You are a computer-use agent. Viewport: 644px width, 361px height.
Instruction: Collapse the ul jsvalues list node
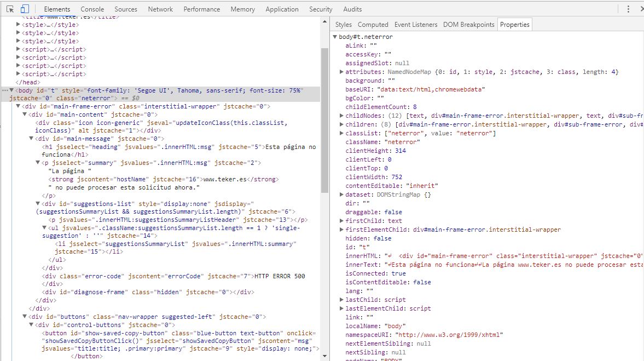[x=44, y=228]
